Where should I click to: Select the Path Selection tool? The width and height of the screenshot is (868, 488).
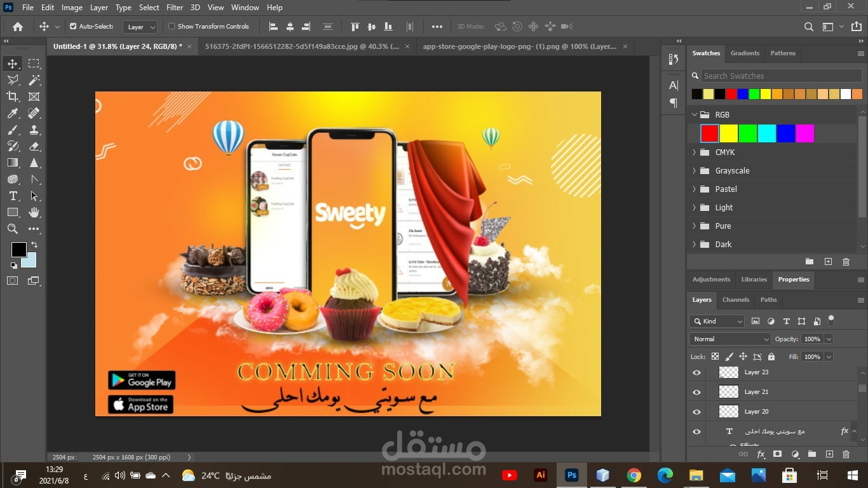(x=34, y=196)
